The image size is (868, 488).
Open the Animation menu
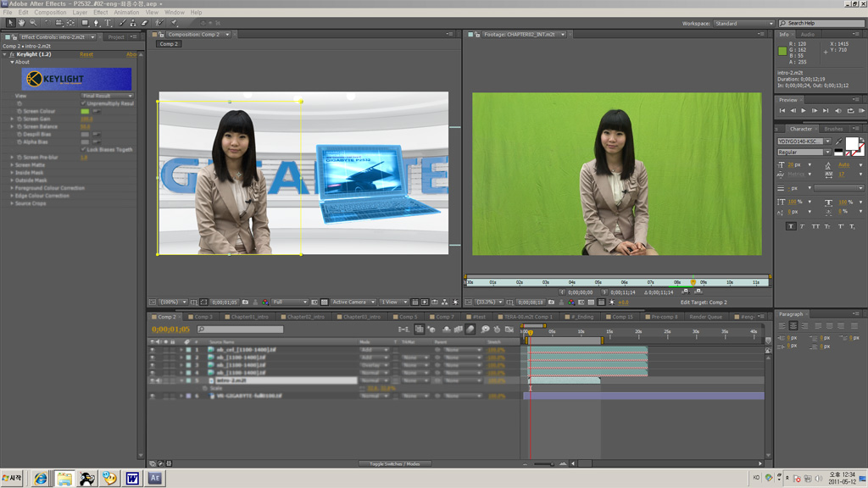[x=126, y=12]
